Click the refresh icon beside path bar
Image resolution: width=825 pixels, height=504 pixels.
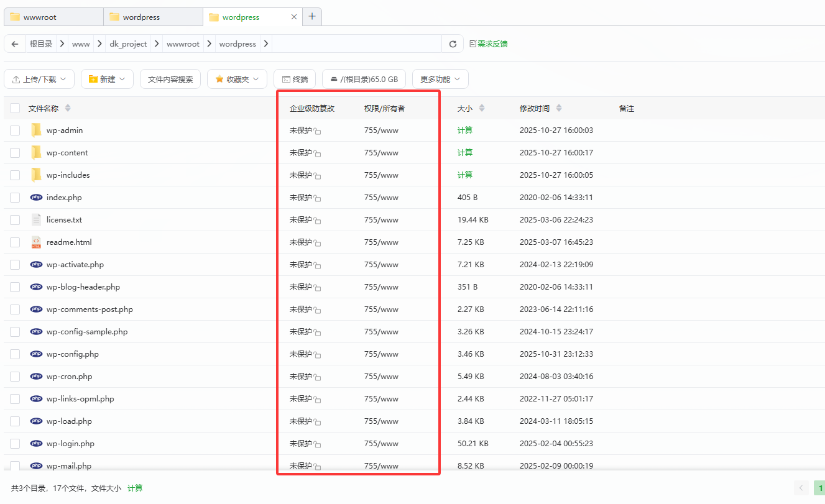coord(453,44)
